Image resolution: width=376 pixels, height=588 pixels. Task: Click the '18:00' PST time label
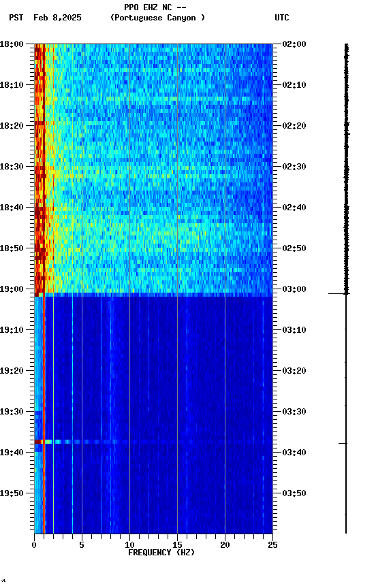coord(12,44)
